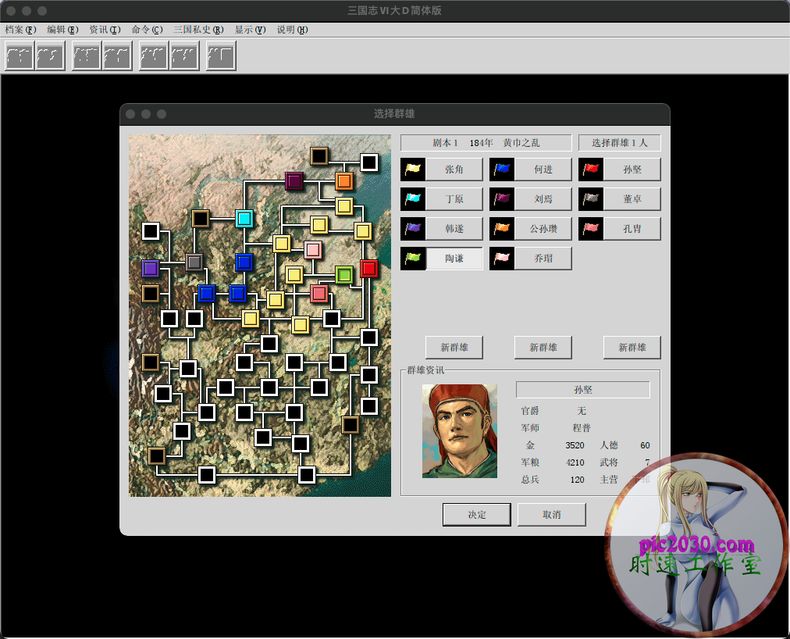Click the gold value 3520
Viewport: 790px width, 639px height.
(x=574, y=445)
